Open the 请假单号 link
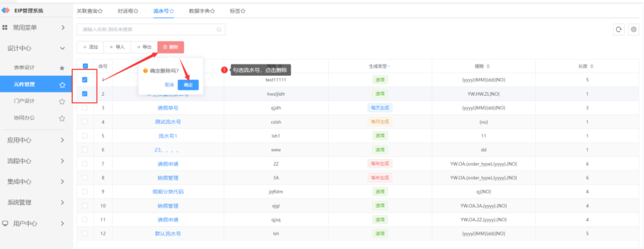The height and width of the screenshot is (249, 644). [168, 108]
